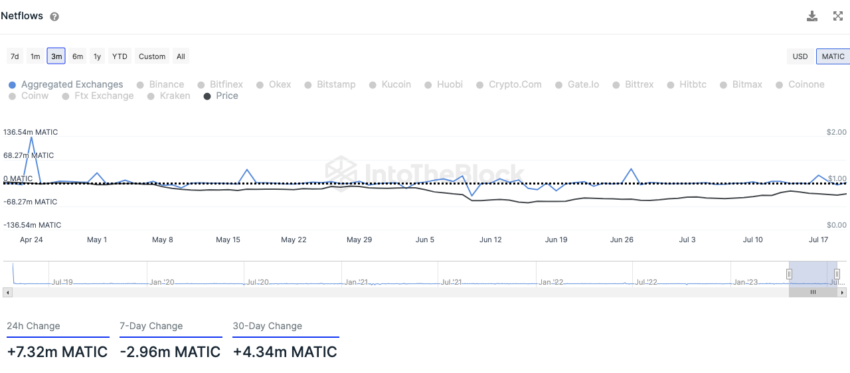850x373 pixels.
Task: Toggle the Coinone series in legend
Action: click(800, 85)
